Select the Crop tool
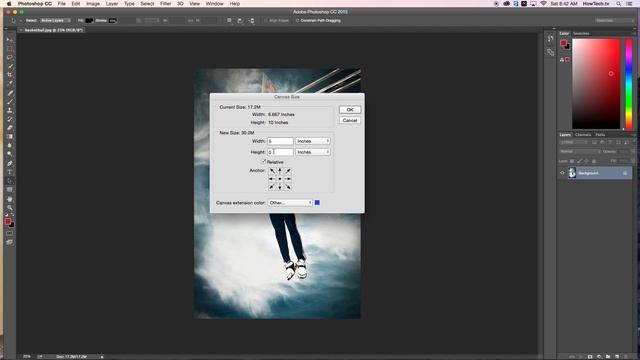 pyautogui.click(x=10, y=75)
